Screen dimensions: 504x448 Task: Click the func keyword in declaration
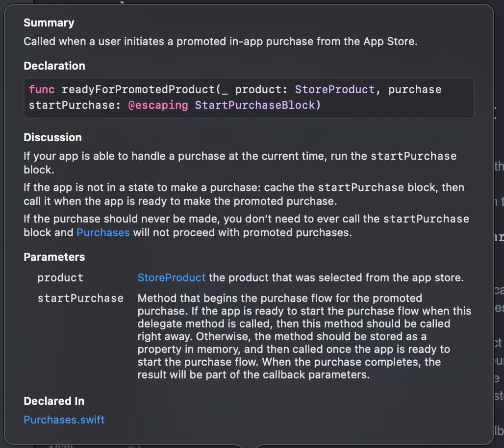pyautogui.click(x=42, y=89)
